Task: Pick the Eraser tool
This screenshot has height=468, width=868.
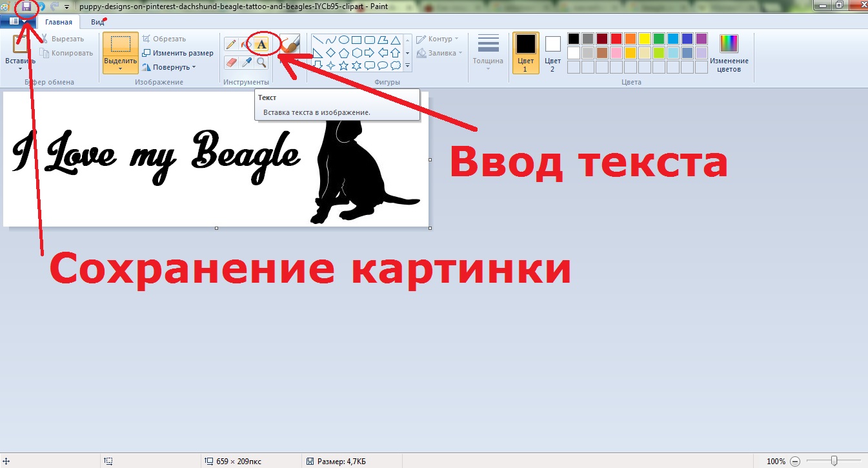Action: [x=230, y=63]
